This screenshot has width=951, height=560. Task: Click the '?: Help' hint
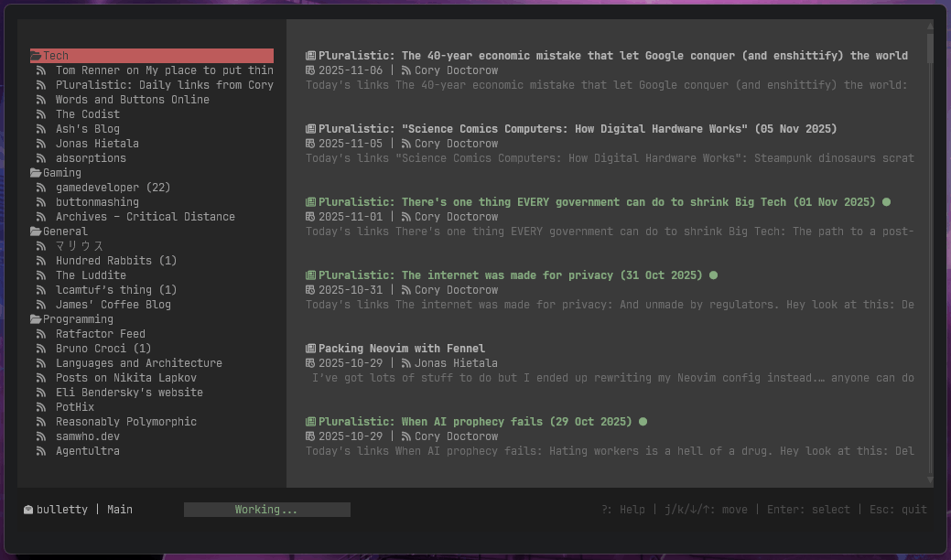click(x=623, y=510)
